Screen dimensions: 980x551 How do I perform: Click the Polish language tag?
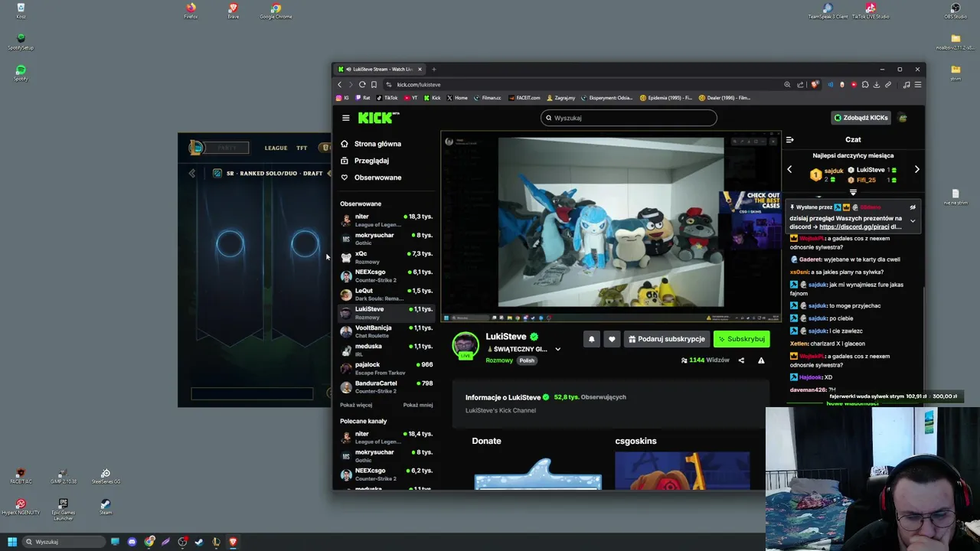tap(527, 360)
